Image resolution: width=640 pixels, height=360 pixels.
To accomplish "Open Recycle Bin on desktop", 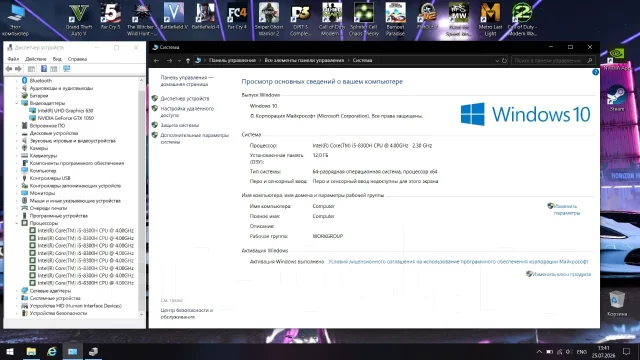I will [617, 303].
